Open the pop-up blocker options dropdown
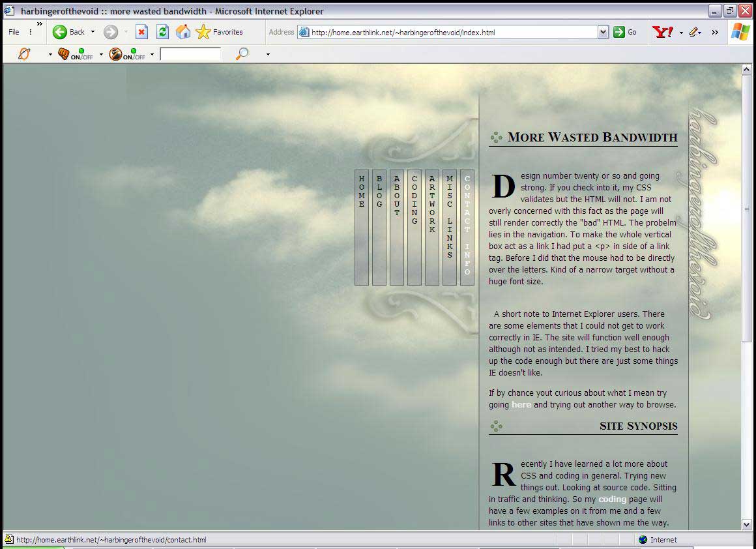This screenshot has height=549, width=756. click(101, 55)
